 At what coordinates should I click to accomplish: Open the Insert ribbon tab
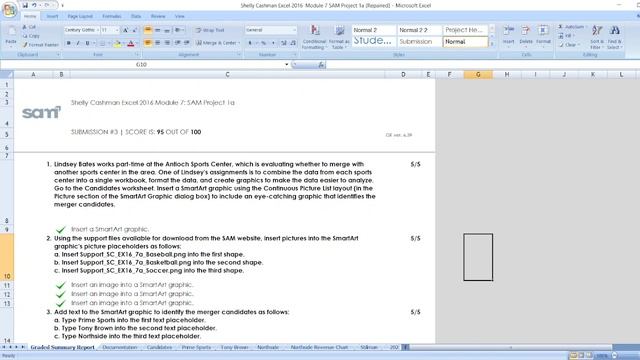(x=52, y=16)
